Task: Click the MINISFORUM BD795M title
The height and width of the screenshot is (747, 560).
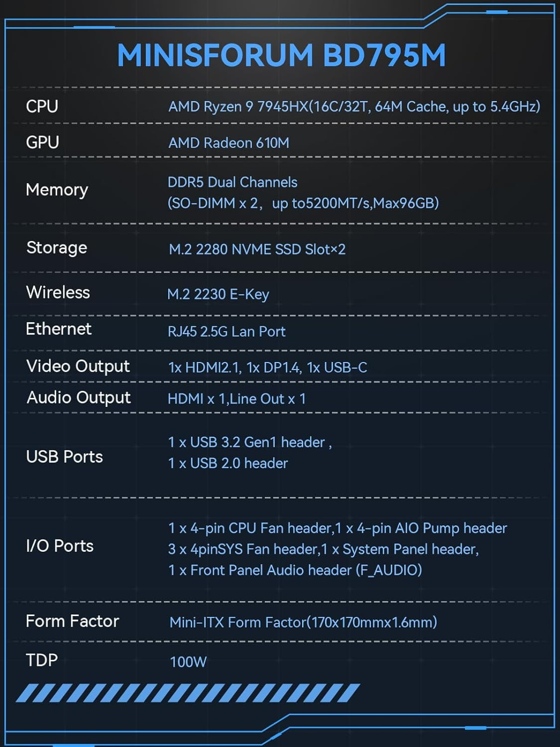Action: pos(281,55)
